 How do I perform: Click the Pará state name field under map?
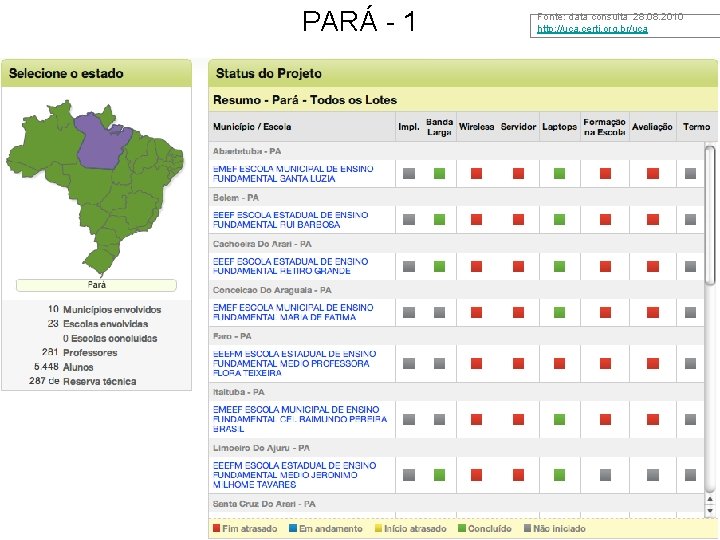tap(96, 285)
